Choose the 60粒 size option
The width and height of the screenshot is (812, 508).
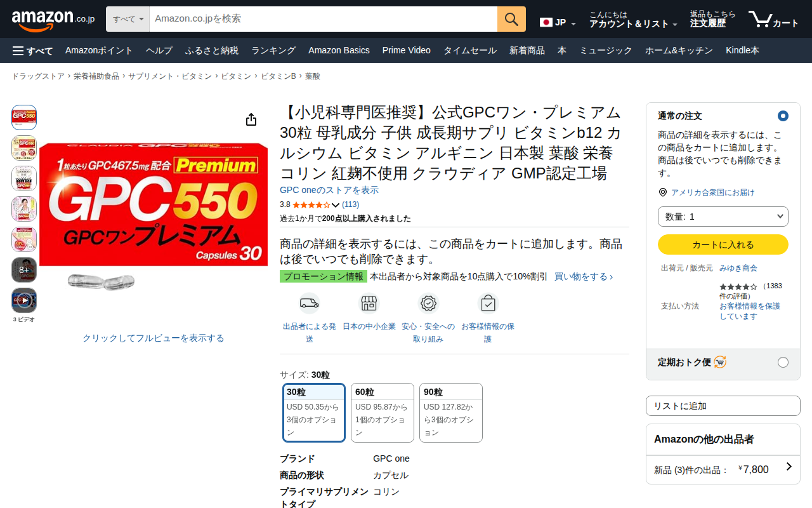tap(383, 413)
